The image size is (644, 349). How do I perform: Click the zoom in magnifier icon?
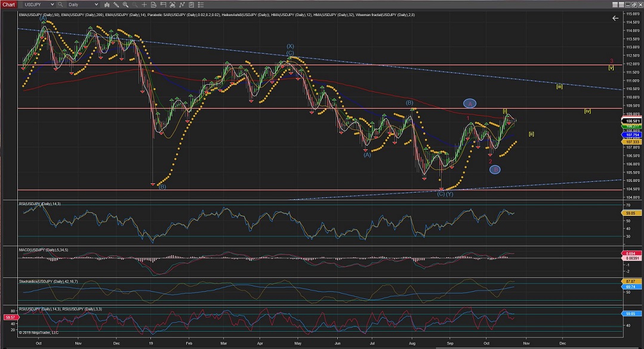click(125, 5)
